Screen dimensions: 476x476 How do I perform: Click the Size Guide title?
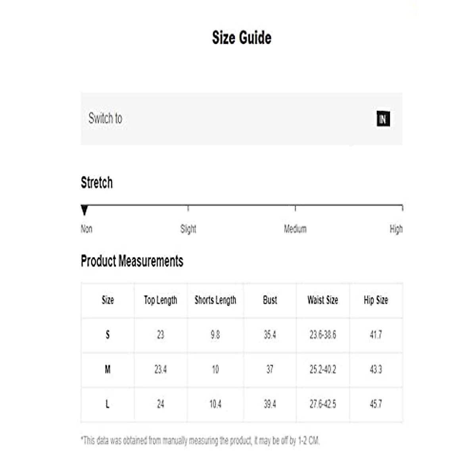click(x=242, y=38)
